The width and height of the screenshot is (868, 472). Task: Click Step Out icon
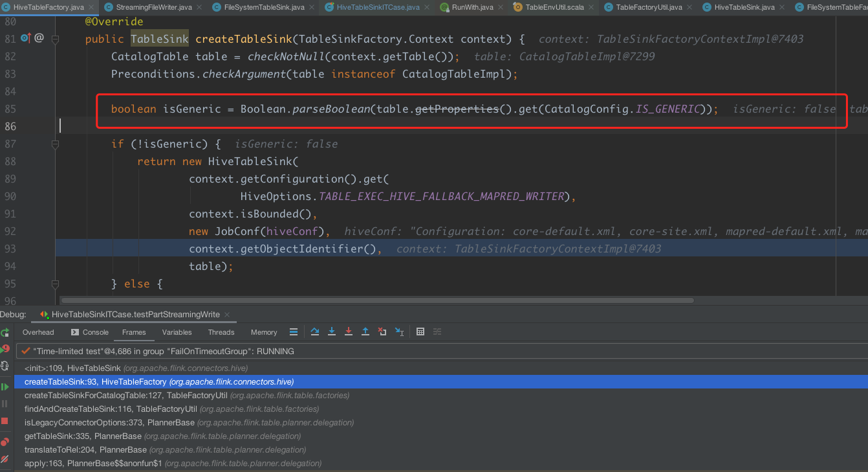(x=365, y=332)
